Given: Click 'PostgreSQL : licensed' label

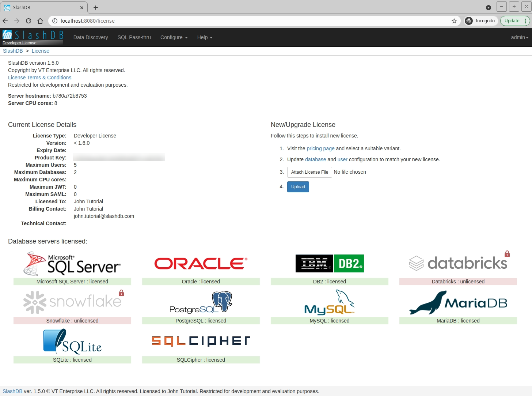Looking at the screenshot, I should click(x=201, y=321).
